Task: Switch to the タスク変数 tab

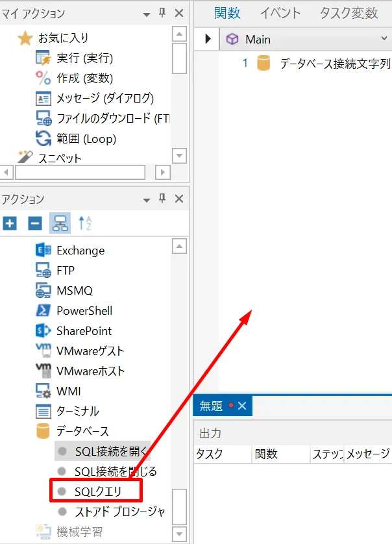Action: click(x=349, y=13)
